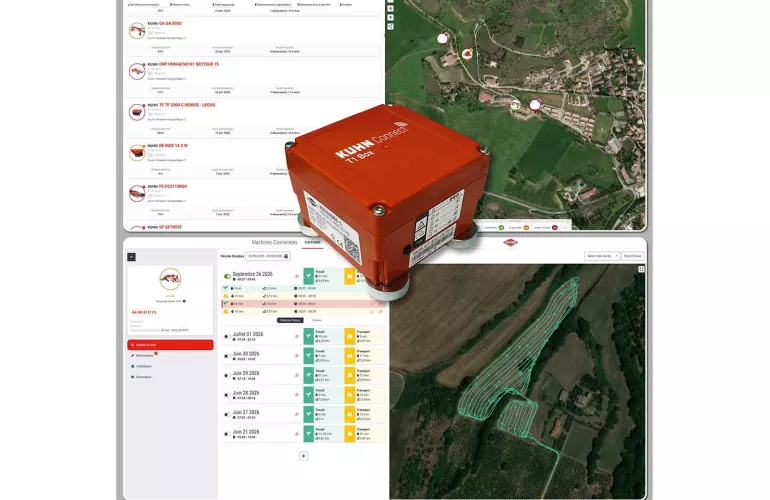The width and height of the screenshot is (770, 500).
Task: Click the top map control icon
Action: tap(390, 8)
